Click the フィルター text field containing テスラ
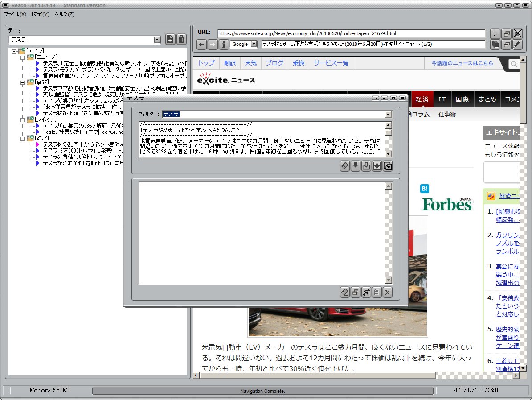532x400 pixels. tap(274, 115)
